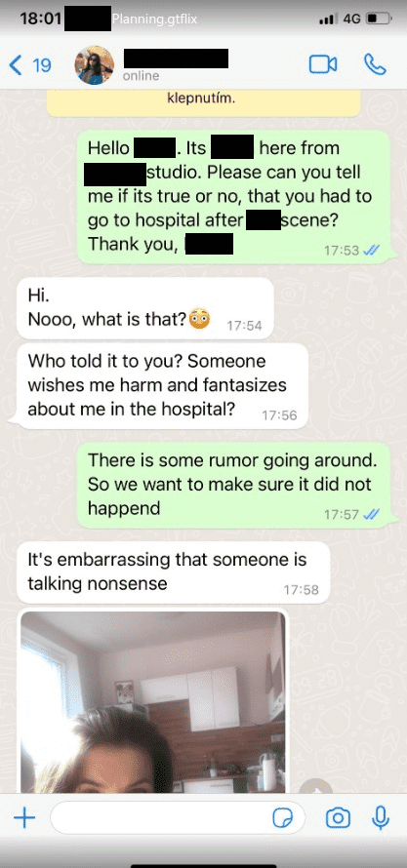Focus the message text input field
407x868 pixels.
[178, 818]
